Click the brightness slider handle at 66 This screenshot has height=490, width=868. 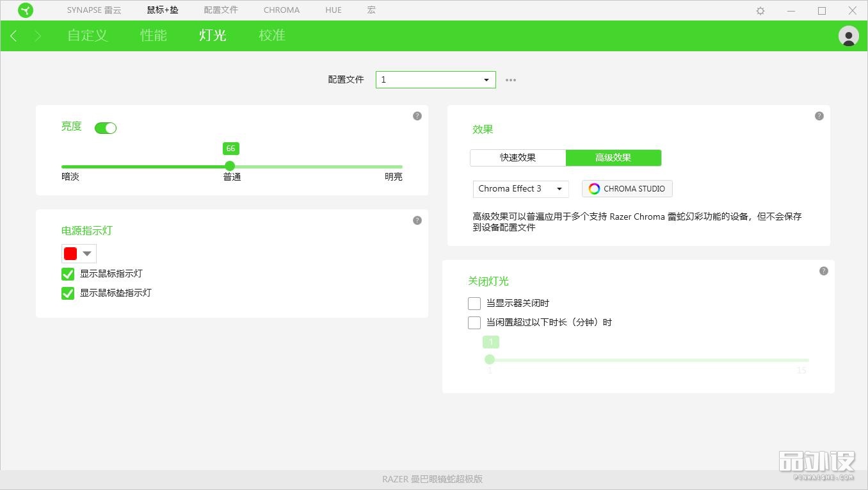click(230, 166)
